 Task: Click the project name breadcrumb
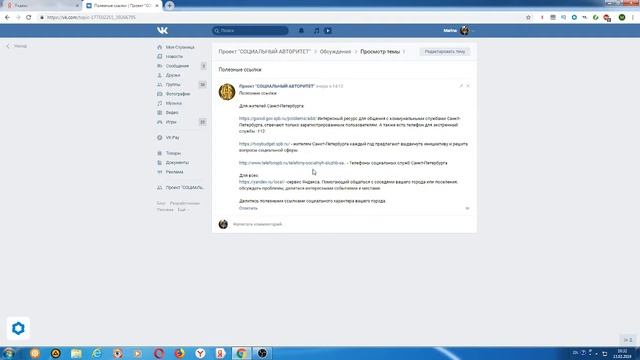pos(264,52)
